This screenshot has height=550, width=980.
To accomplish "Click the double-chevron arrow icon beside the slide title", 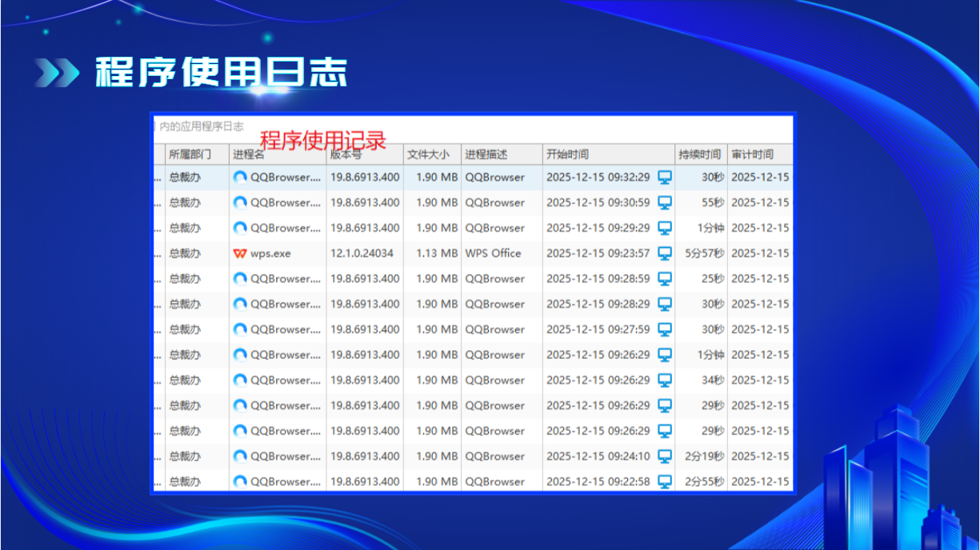I will pos(57,73).
